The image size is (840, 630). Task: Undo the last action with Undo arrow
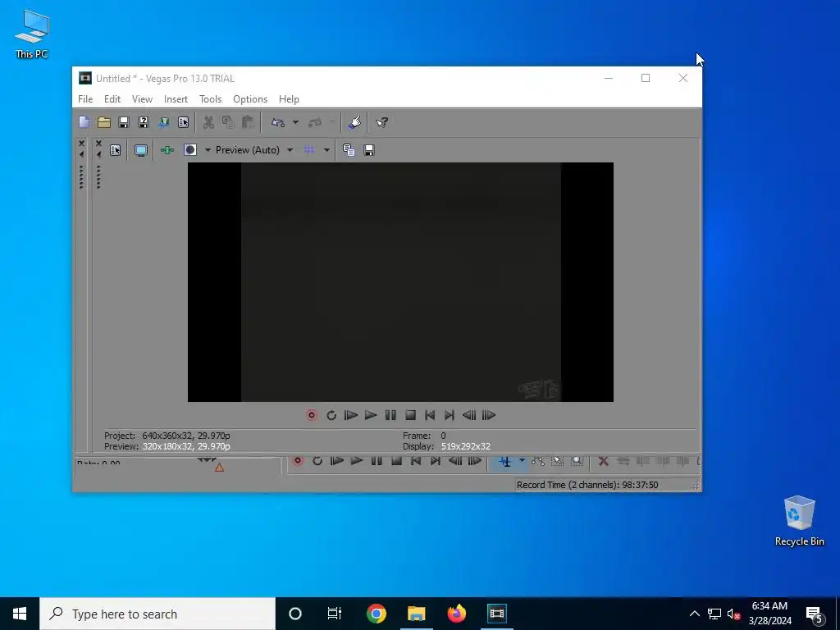(277, 122)
